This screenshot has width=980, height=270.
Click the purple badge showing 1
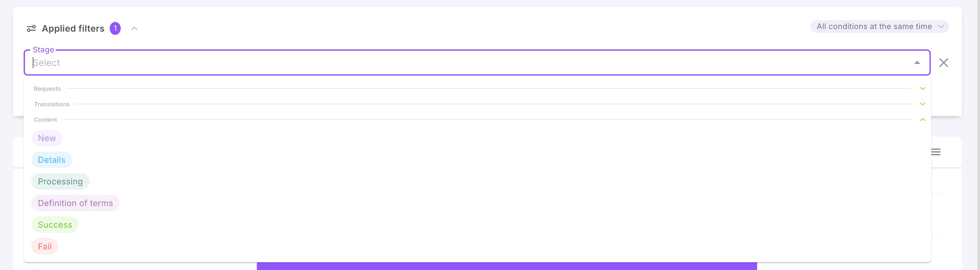(x=115, y=28)
